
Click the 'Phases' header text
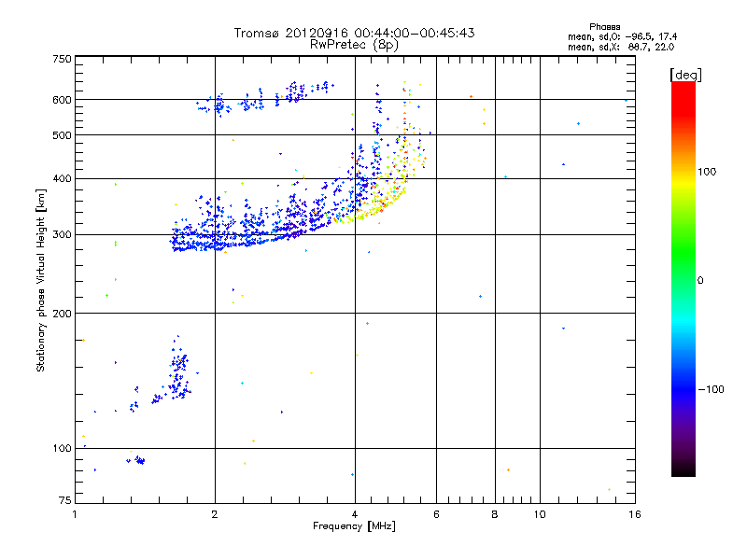[x=604, y=27]
